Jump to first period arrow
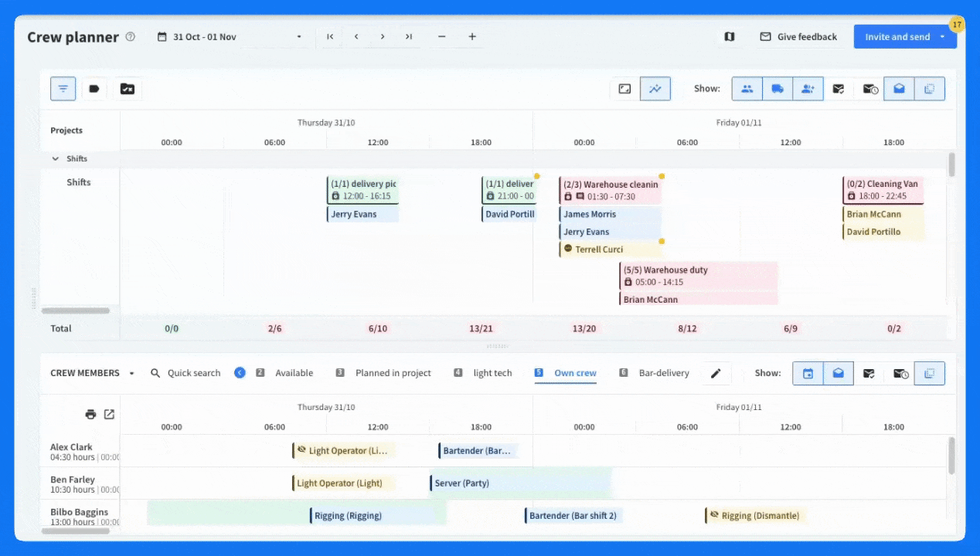 coord(330,36)
